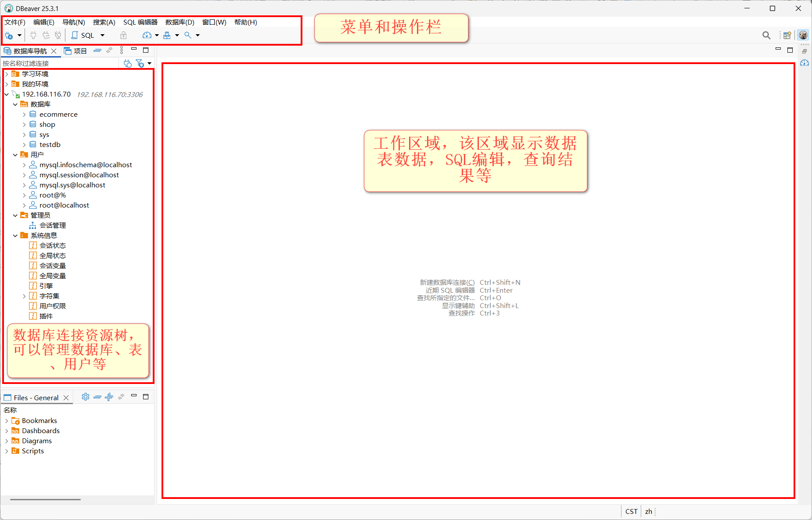Open dropdown arrow next to SQL button
The height and width of the screenshot is (520, 812).
click(x=102, y=36)
